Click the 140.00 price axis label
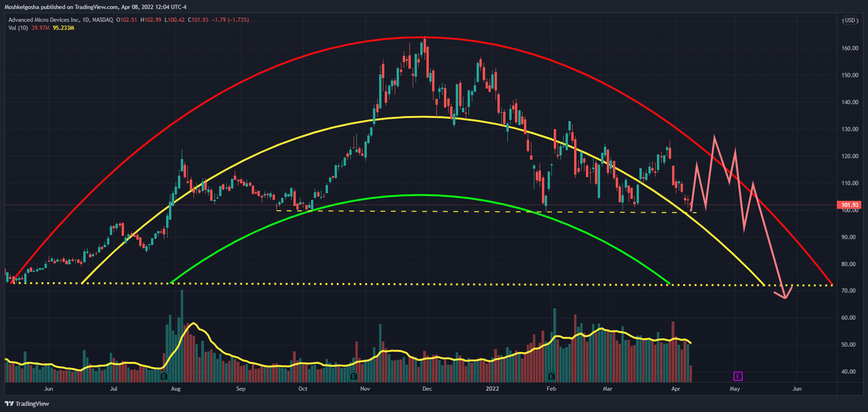Screen dimensions: 868x412 850,102
